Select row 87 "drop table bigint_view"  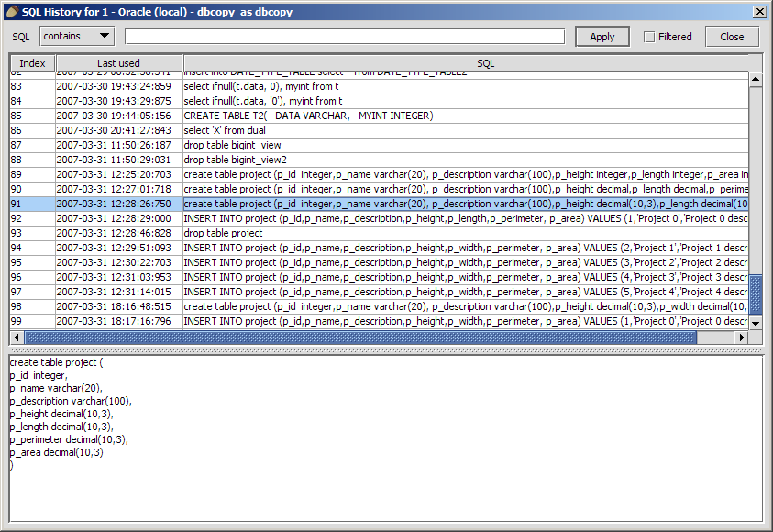275,145
